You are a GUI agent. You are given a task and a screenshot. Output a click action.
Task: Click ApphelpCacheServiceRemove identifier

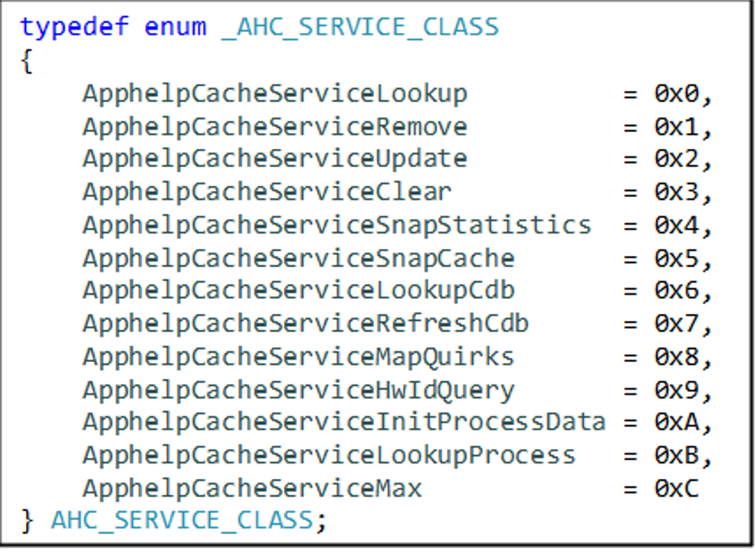275,127
